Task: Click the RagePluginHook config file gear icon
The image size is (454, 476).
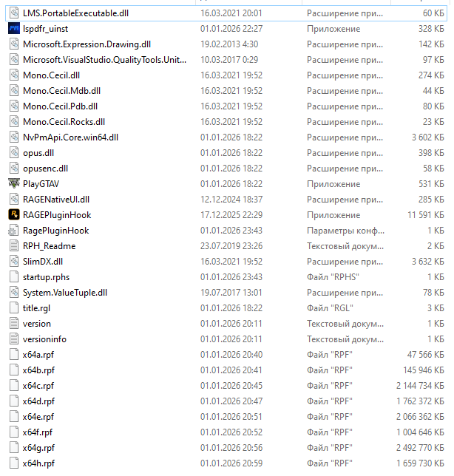Action: 13,231
